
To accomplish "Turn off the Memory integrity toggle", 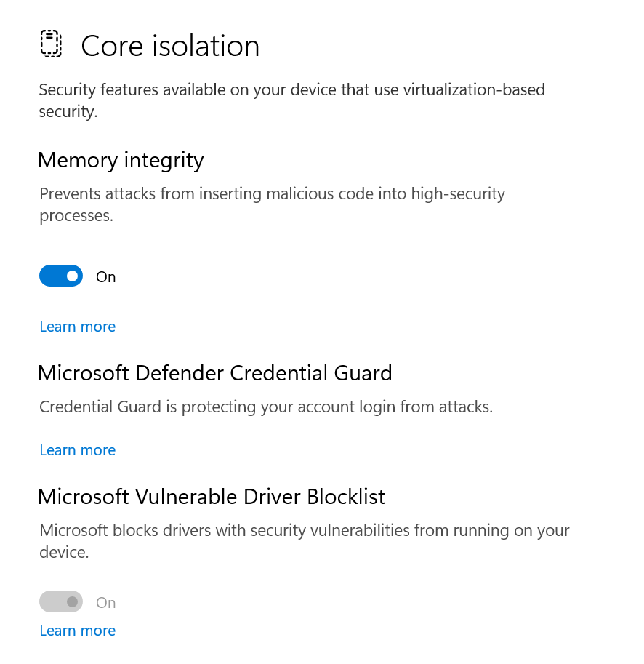I will click(x=61, y=276).
